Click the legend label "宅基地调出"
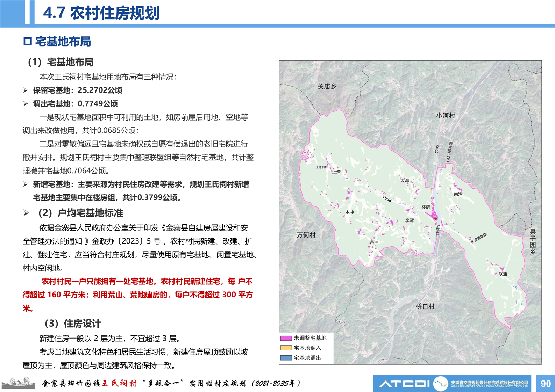555x392 pixels. point(307,358)
